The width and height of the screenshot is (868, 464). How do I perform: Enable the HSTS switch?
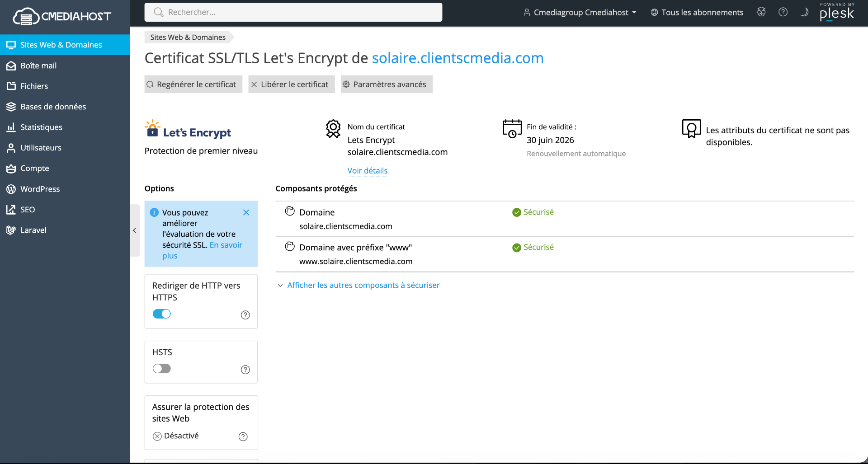(162, 369)
